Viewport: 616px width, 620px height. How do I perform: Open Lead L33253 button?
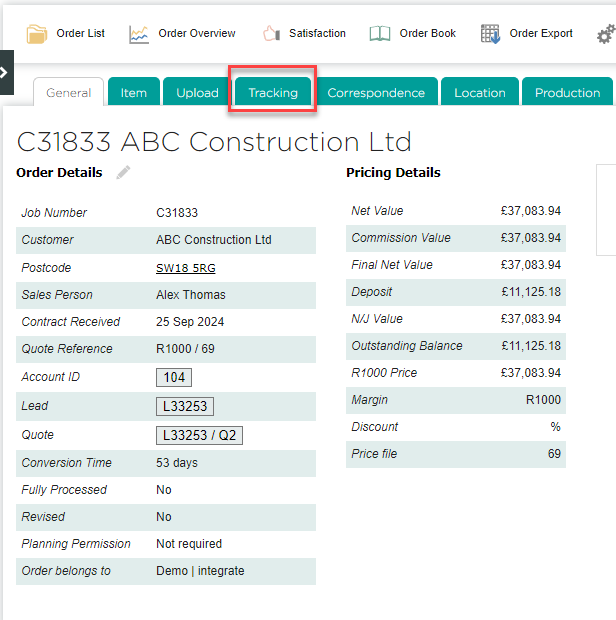(185, 406)
